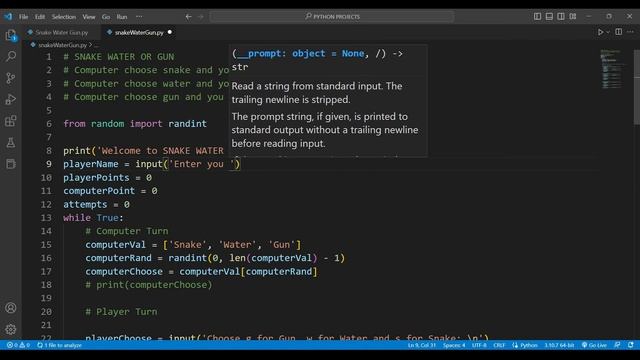Switch to the Snake Water Gun.py tab
The image size is (640, 360).
click(62, 32)
